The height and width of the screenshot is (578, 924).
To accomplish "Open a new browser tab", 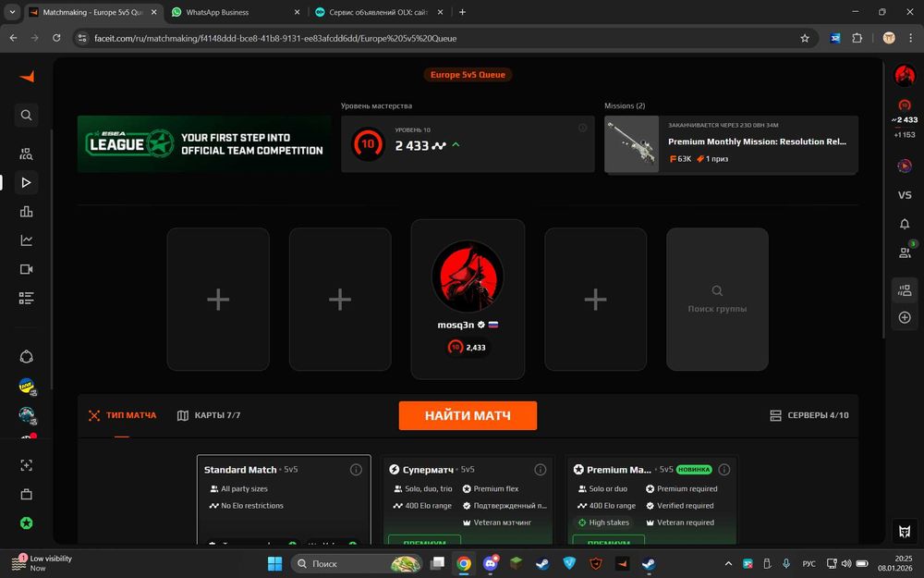I will 463,12.
